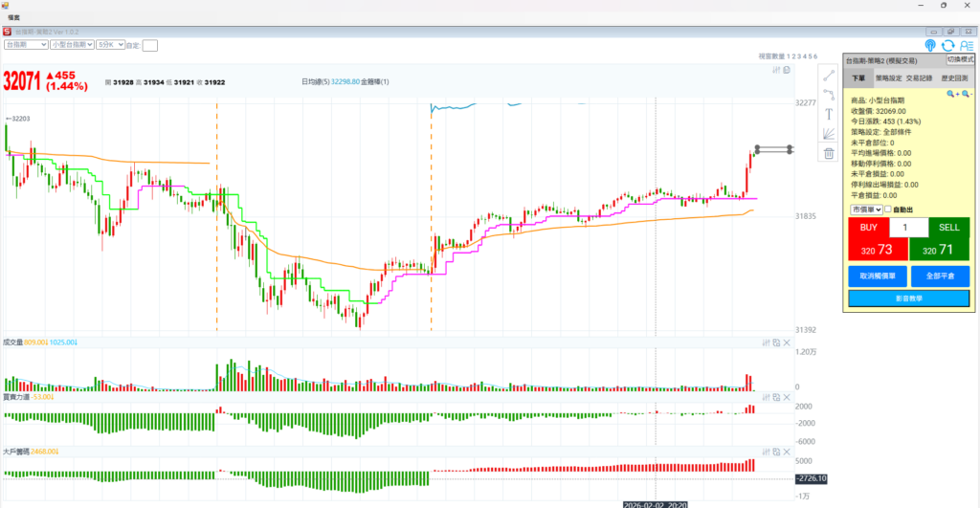Viewport: 980px width, 508px height.
Task: Click the zoom in magnifier in order panel
Action: (x=952, y=94)
